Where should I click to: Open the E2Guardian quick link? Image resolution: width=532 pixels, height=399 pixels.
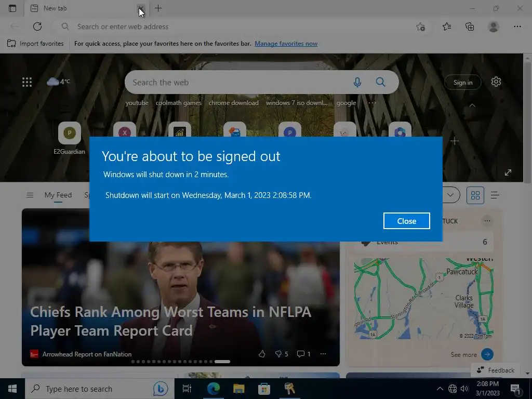tap(70, 138)
